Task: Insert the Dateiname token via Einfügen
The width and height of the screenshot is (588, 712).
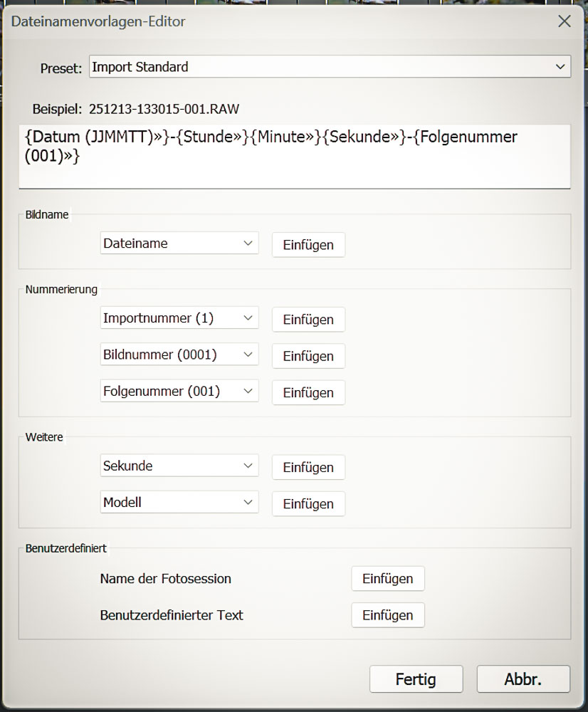Action: tap(308, 245)
